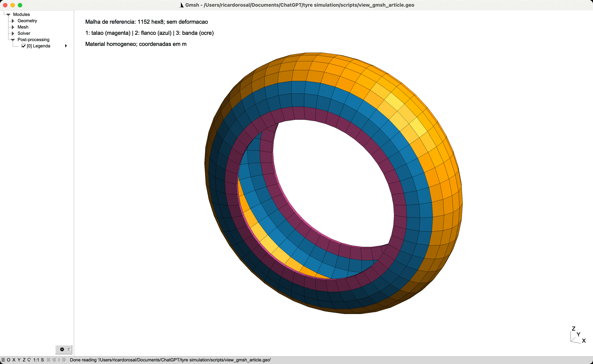Viewport: 593px width, 364px height.
Task: Collapse the Post-processing module node
Action: pos(13,40)
